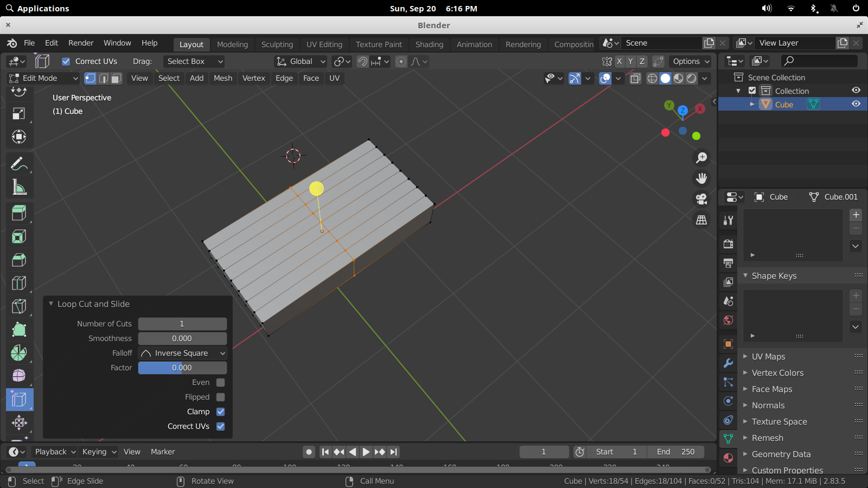Open the Modifier properties wrench tab
Screen dimensions: 868x488
pos(727,363)
